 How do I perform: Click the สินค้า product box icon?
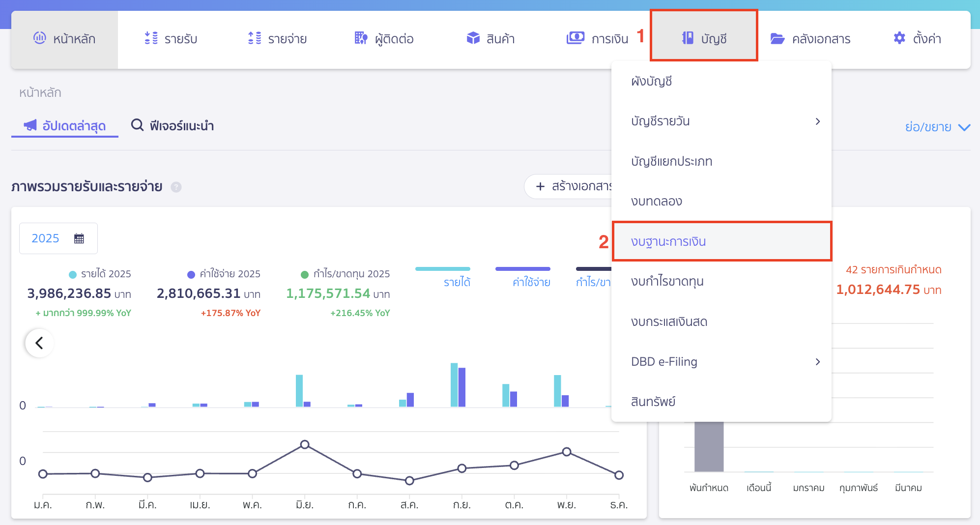[473, 38]
